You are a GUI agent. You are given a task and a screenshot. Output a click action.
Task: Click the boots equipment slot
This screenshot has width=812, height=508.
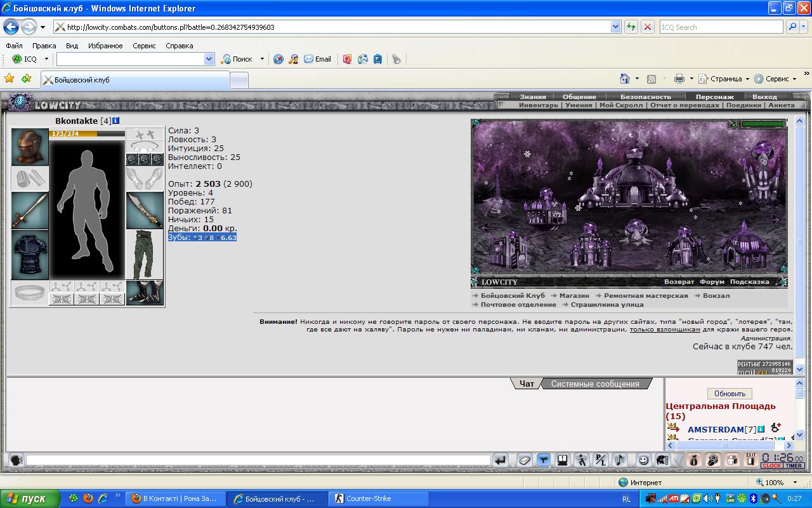[x=145, y=293]
